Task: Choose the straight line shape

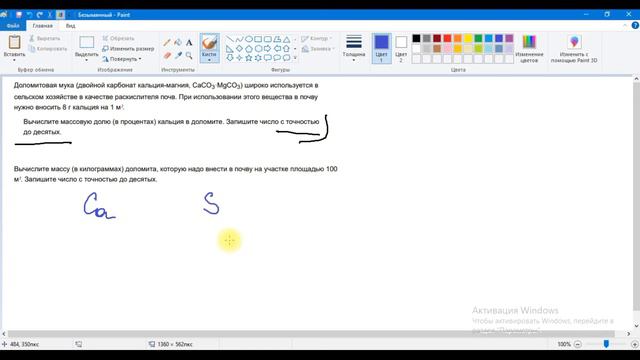Action: click(x=230, y=39)
